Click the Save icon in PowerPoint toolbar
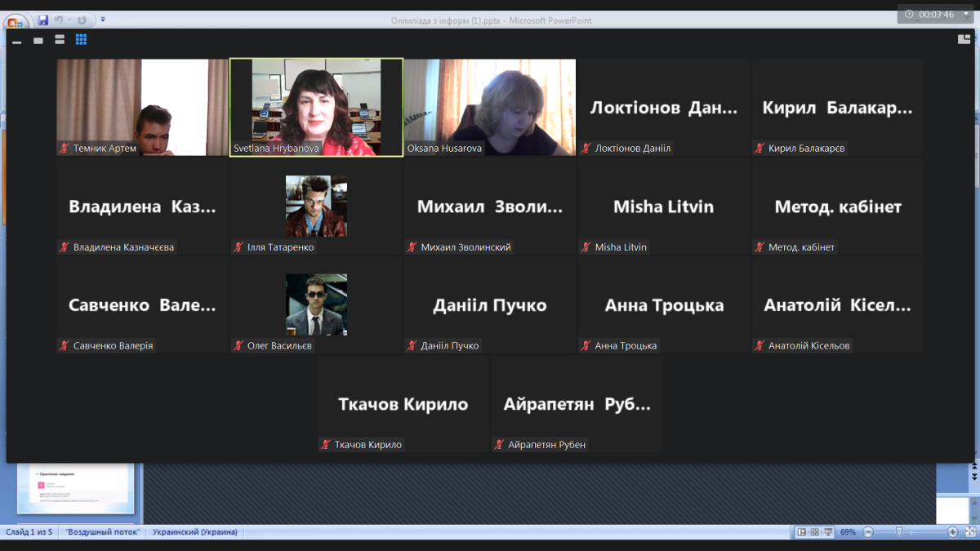 pyautogui.click(x=43, y=20)
